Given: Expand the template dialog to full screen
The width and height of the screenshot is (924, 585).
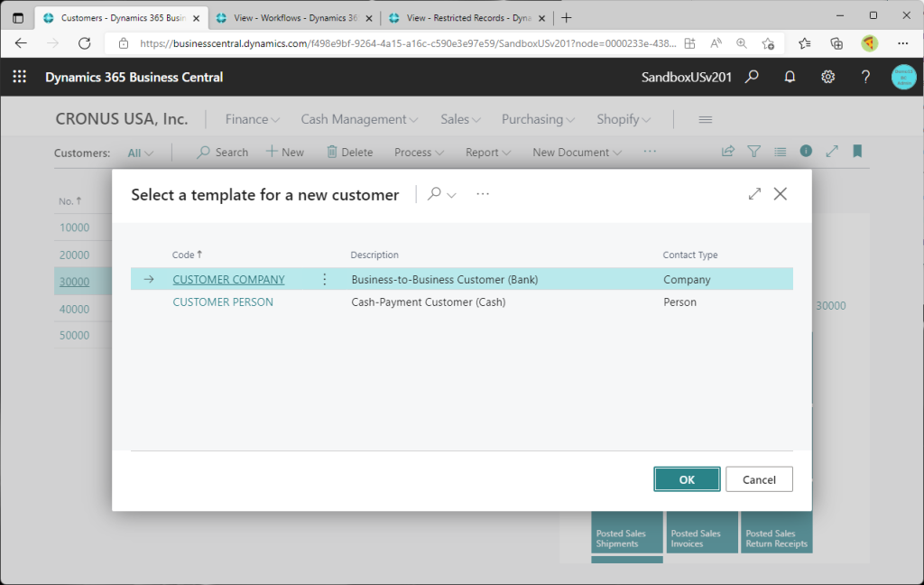Looking at the screenshot, I should (x=755, y=193).
